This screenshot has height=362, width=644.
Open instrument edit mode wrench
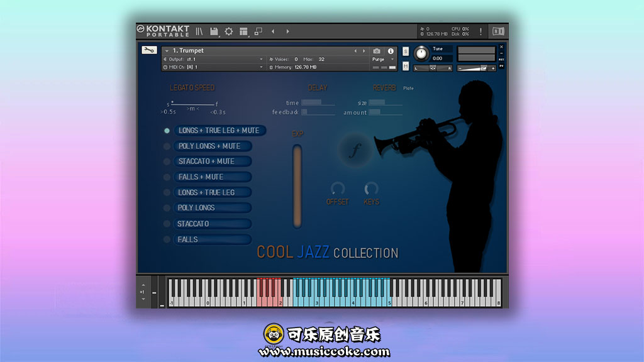click(149, 50)
